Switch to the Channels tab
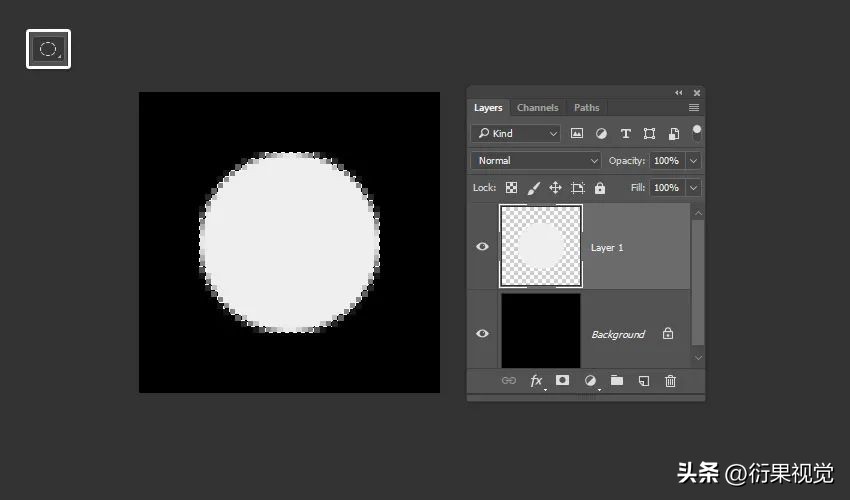The image size is (850, 500). [x=538, y=108]
